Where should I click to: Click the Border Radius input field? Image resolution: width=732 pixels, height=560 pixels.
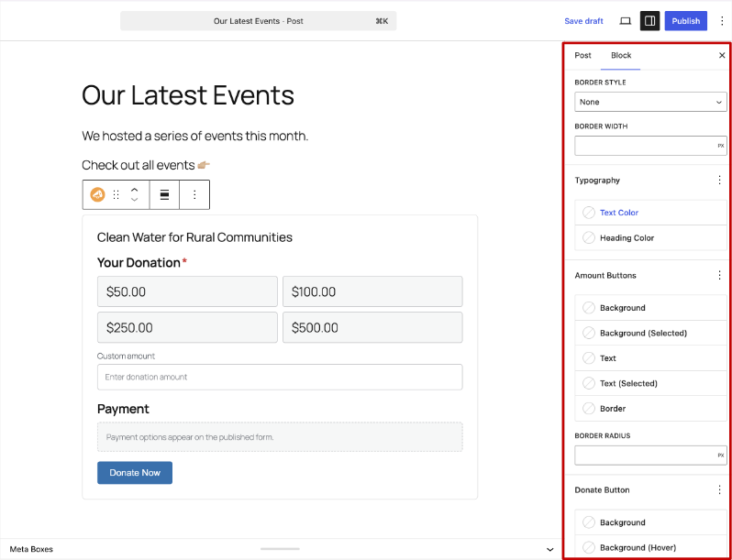coord(650,456)
